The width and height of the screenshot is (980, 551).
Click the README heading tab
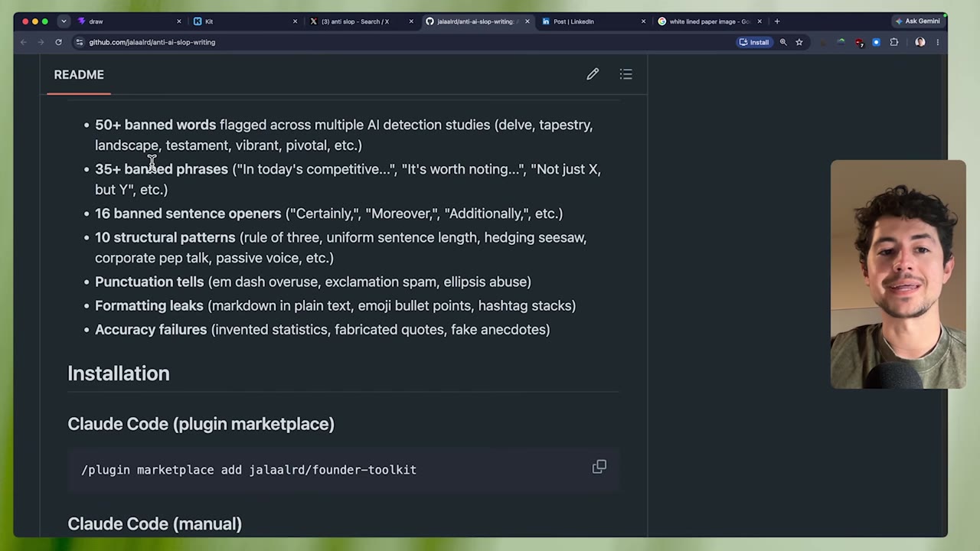click(79, 74)
